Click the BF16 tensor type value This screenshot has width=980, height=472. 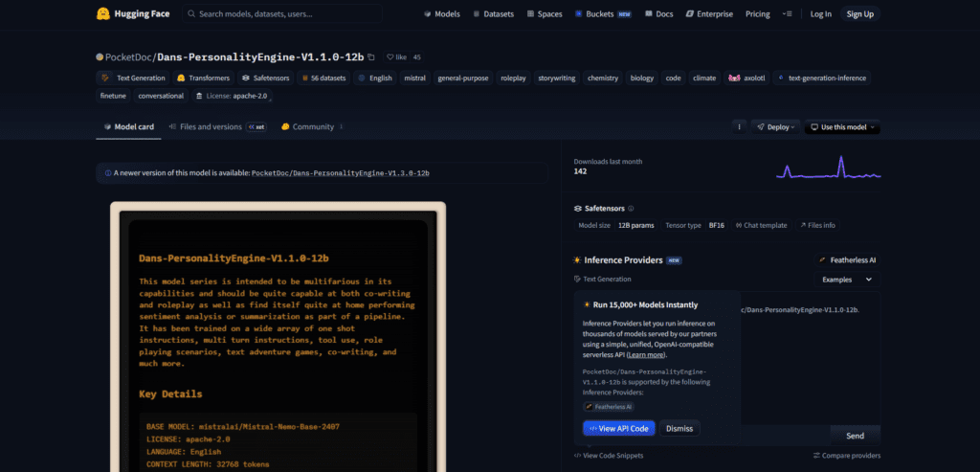716,225
